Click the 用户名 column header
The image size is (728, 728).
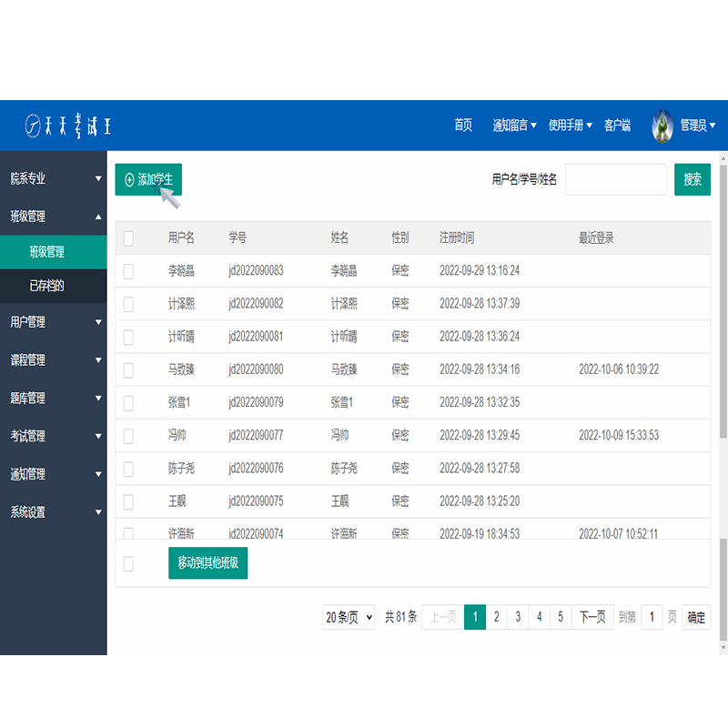181,238
